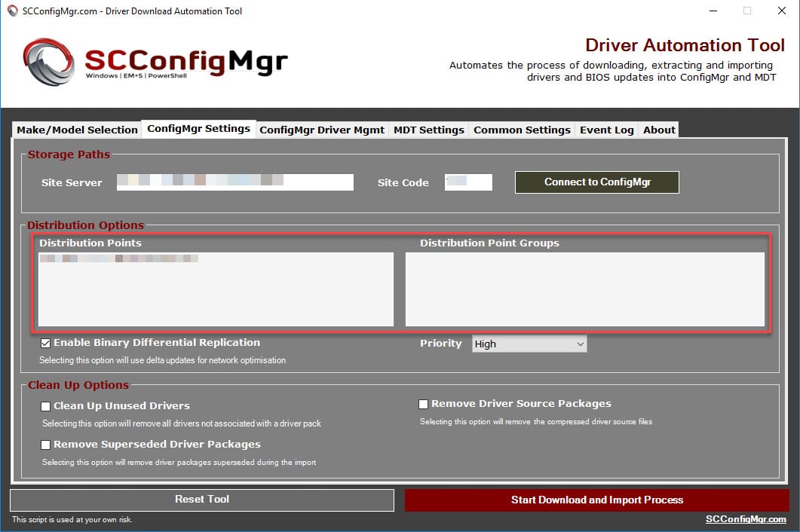Open the Common Settings tab
The image size is (800, 532).
pos(522,130)
